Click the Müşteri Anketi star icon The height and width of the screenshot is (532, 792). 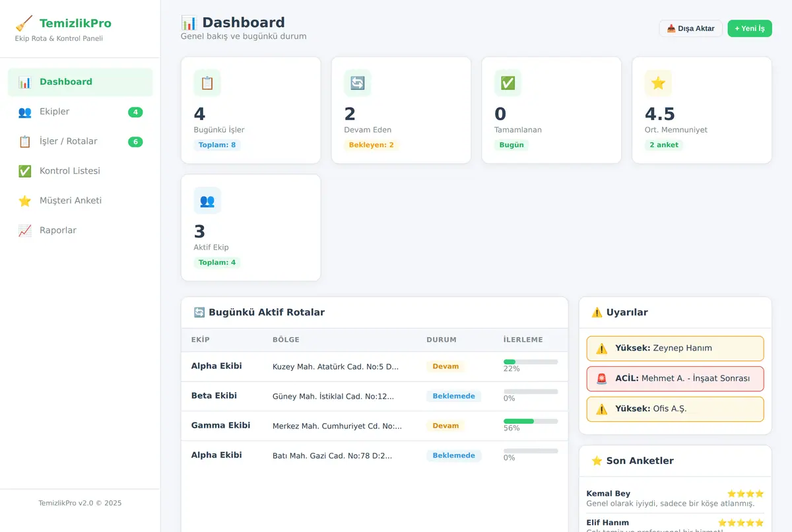(x=25, y=201)
